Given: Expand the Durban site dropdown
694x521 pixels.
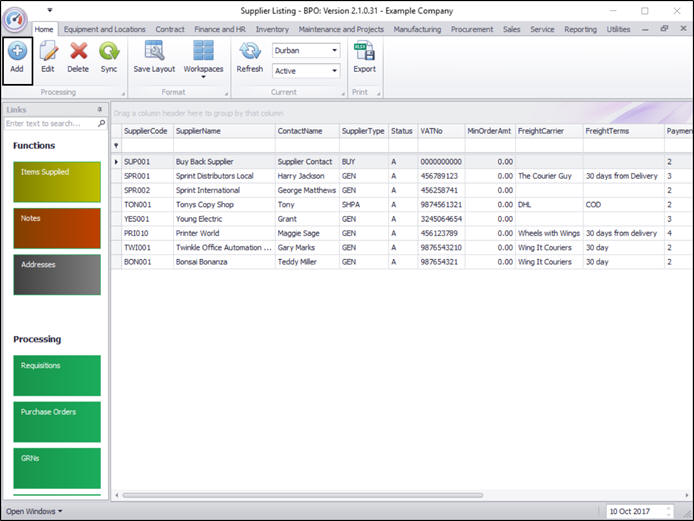Looking at the screenshot, I should 333,50.
